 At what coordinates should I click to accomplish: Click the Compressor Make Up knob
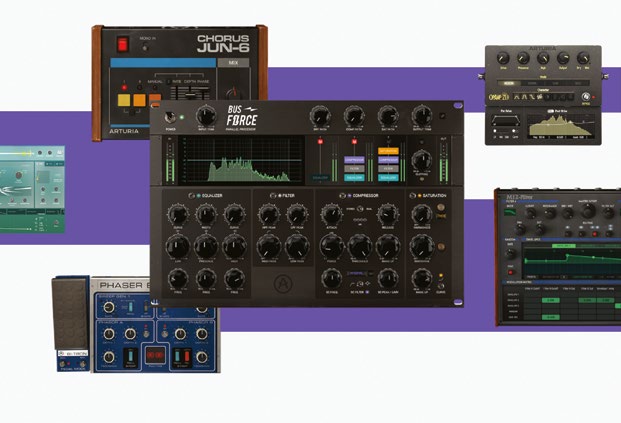[x=388, y=247]
